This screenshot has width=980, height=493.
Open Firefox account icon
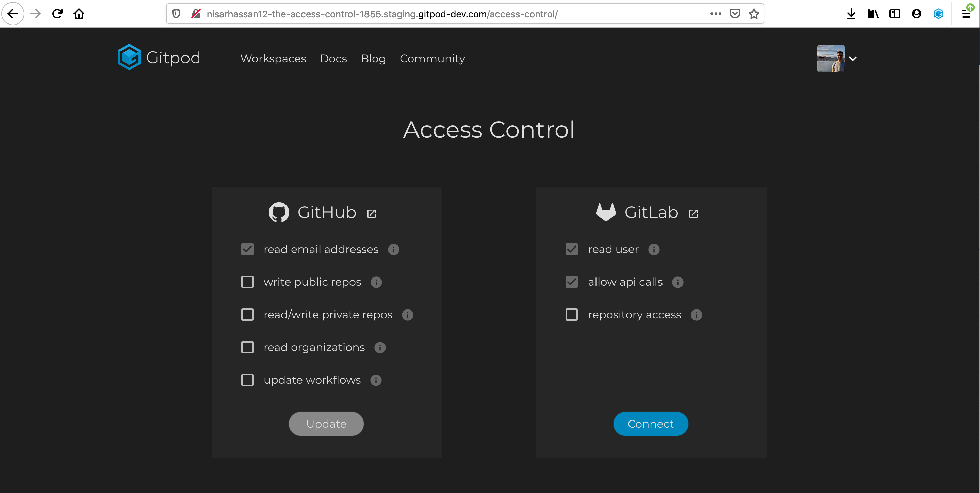coord(916,14)
